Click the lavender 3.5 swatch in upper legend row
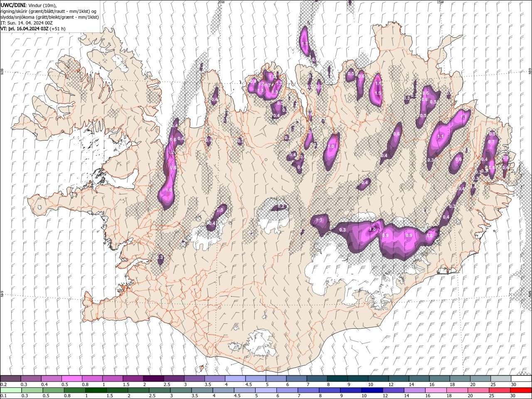 (214, 379)
